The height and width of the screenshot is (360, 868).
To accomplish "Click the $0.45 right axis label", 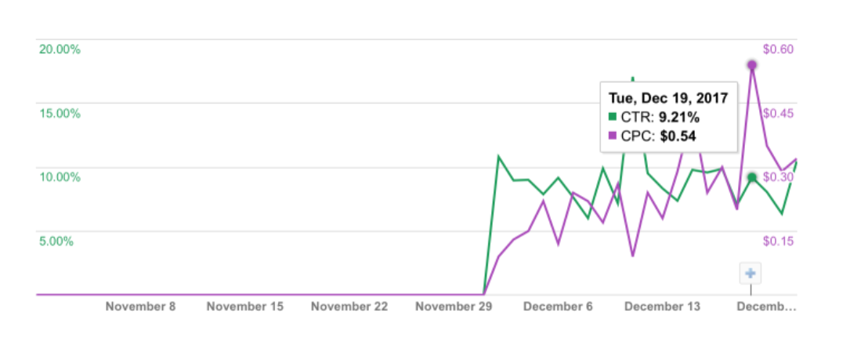I will pyautogui.click(x=779, y=114).
